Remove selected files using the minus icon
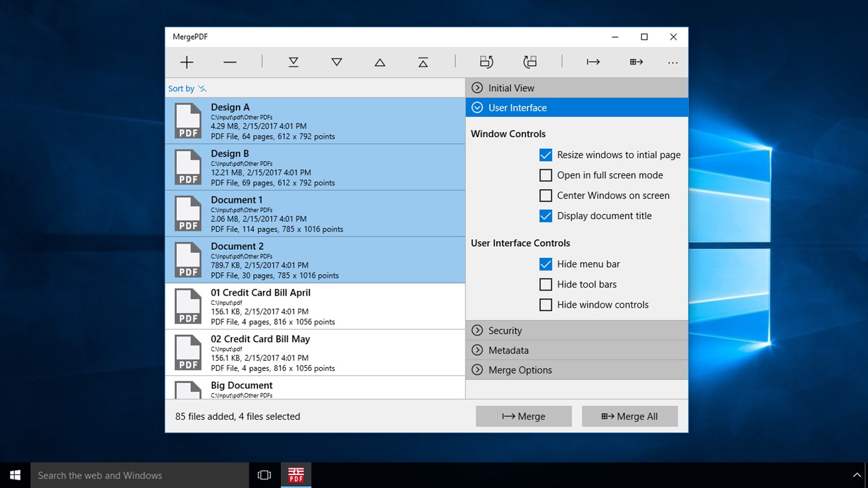This screenshot has width=868, height=488. tap(230, 61)
